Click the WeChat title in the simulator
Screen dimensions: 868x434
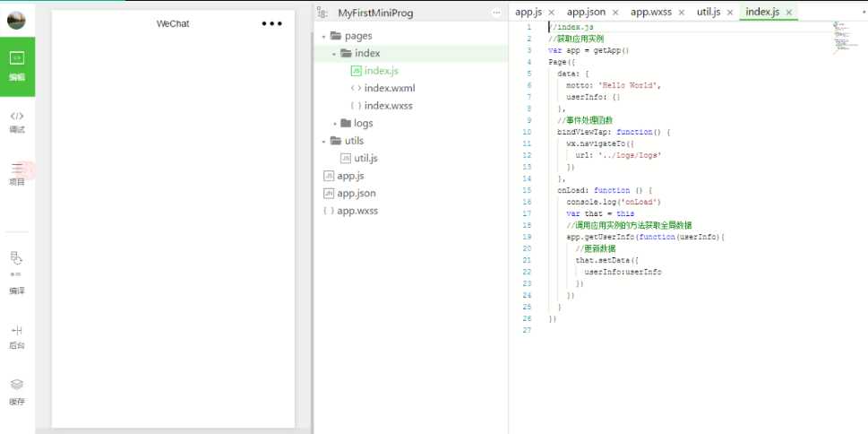[x=173, y=24]
